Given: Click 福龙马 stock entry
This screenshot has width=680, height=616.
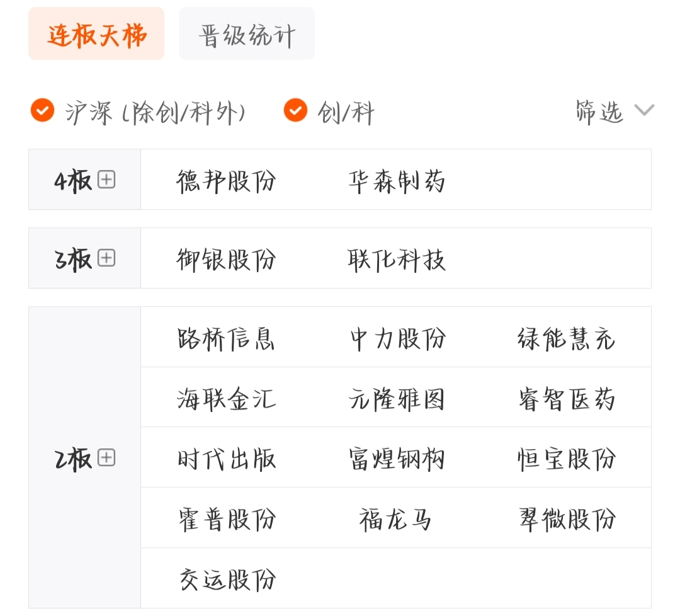Looking at the screenshot, I should click(397, 520).
